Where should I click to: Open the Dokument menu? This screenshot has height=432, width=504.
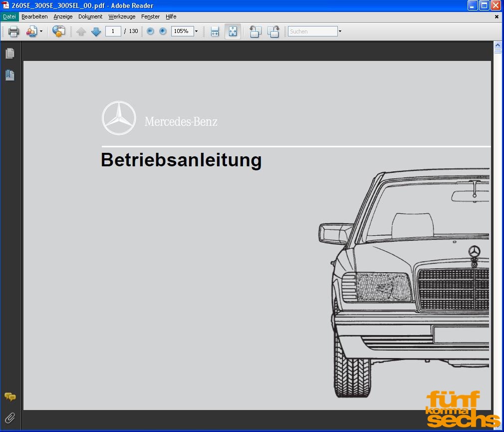(x=90, y=16)
